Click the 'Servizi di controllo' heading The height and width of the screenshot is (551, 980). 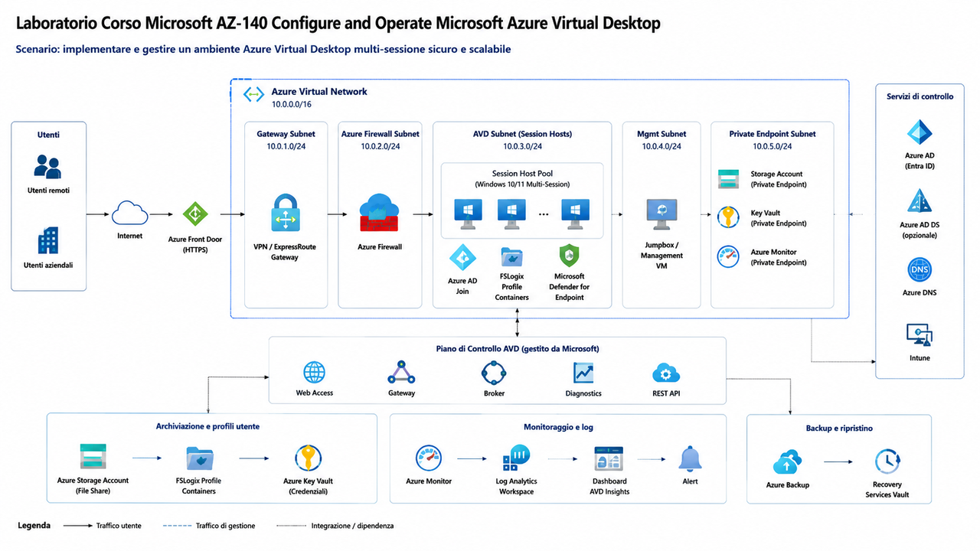point(920,96)
